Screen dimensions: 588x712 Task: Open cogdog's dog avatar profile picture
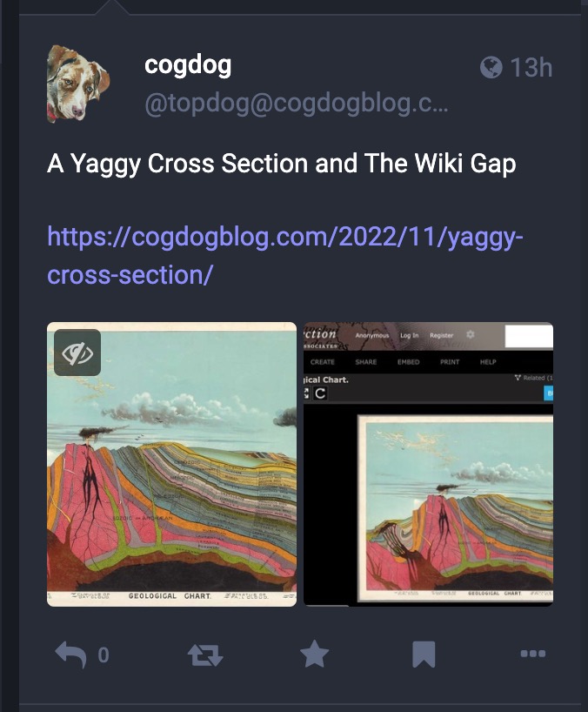(x=78, y=84)
